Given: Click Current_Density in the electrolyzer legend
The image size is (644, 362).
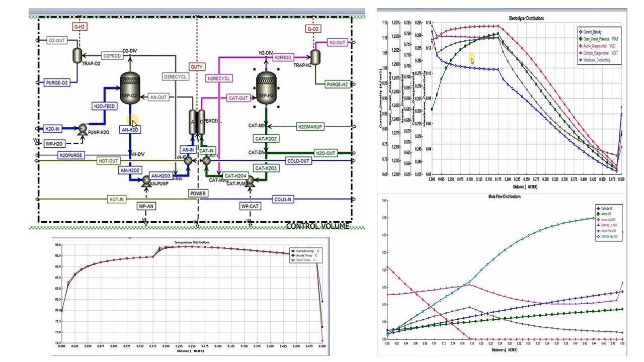Looking at the screenshot, I should (x=599, y=31).
